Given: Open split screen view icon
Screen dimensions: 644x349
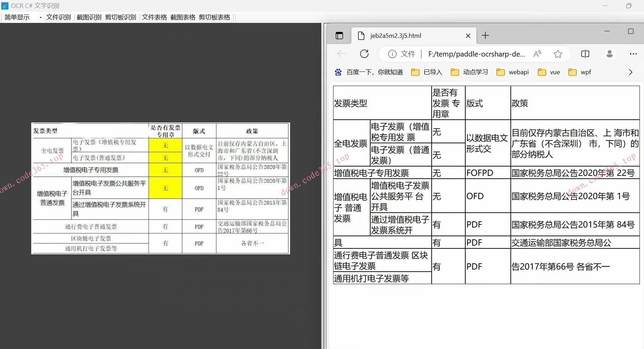Looking at the screenshot, I should [x=585, y=54].
